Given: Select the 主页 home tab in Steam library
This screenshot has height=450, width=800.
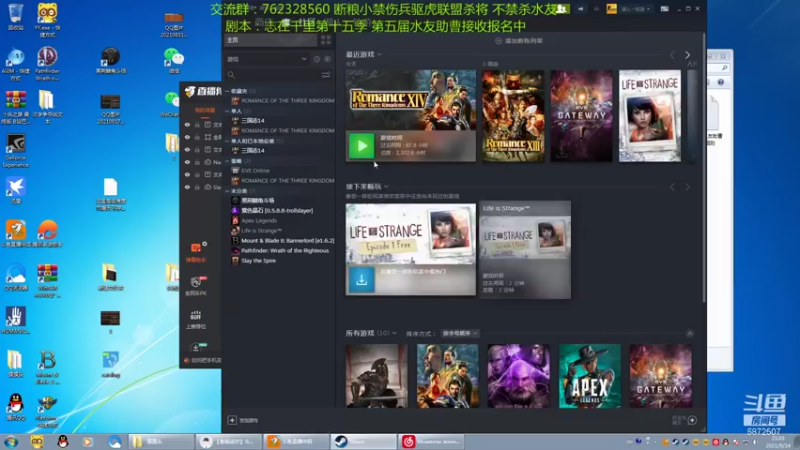Looking at the screenshot, I should (270, 40).
